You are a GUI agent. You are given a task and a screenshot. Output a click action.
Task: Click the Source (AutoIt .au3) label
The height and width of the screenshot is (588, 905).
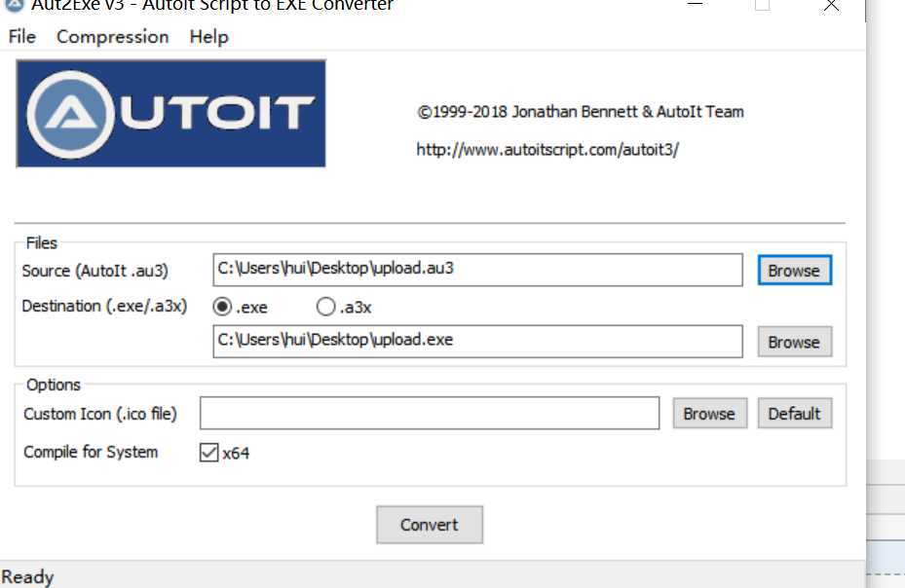click(94, 271)
